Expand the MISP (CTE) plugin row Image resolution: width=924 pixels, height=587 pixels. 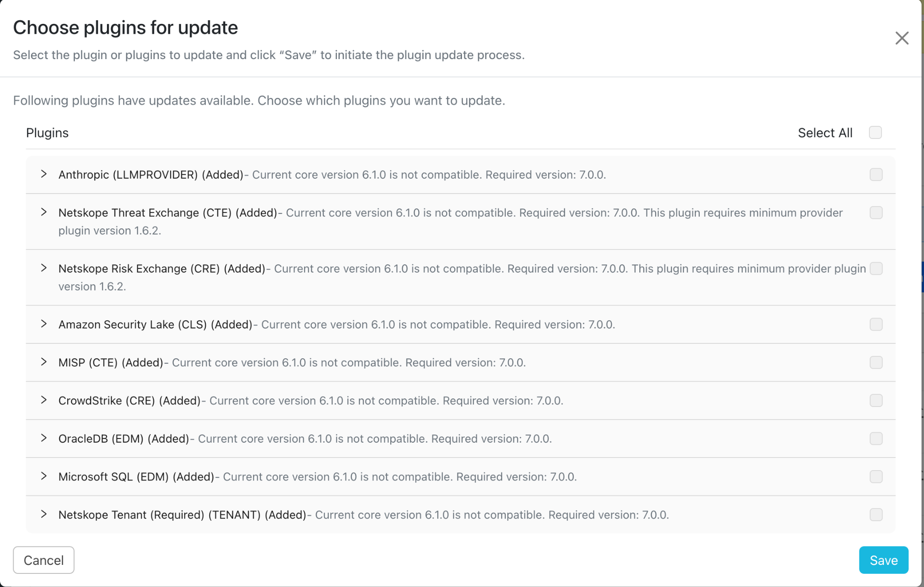(44, 362)
